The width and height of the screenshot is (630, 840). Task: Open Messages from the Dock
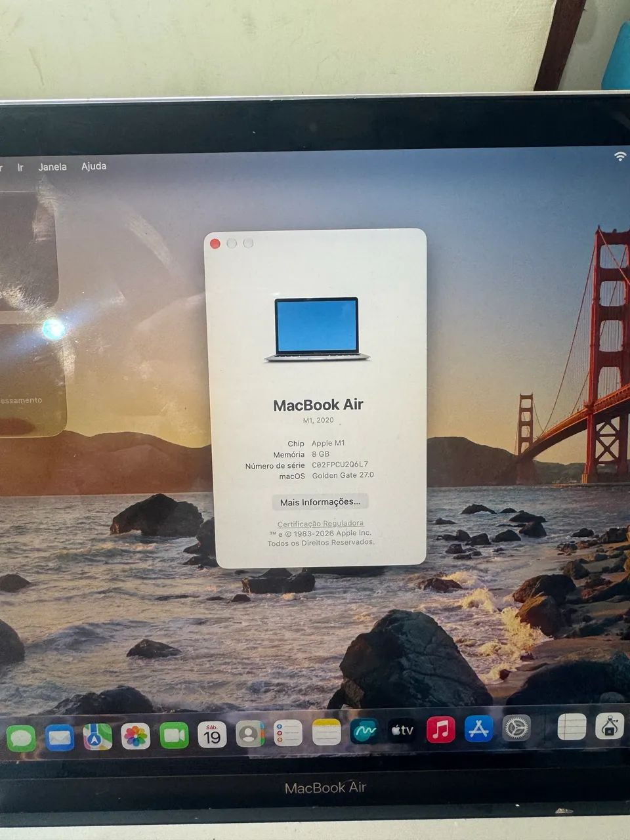pos(21,738)
